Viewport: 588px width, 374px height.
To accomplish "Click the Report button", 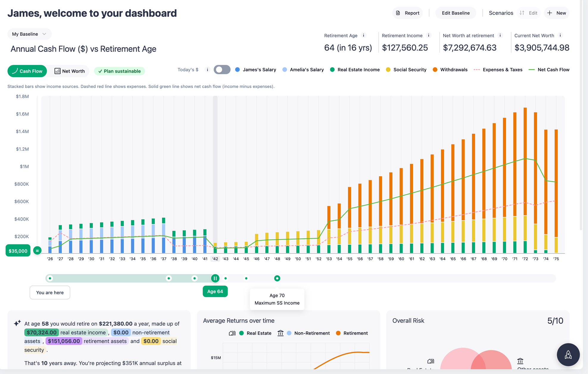I will pos(407,13).
